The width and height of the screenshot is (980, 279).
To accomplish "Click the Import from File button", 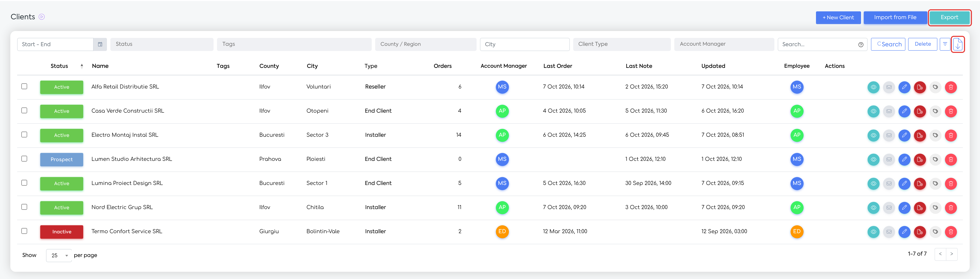I will coord(895,18).
